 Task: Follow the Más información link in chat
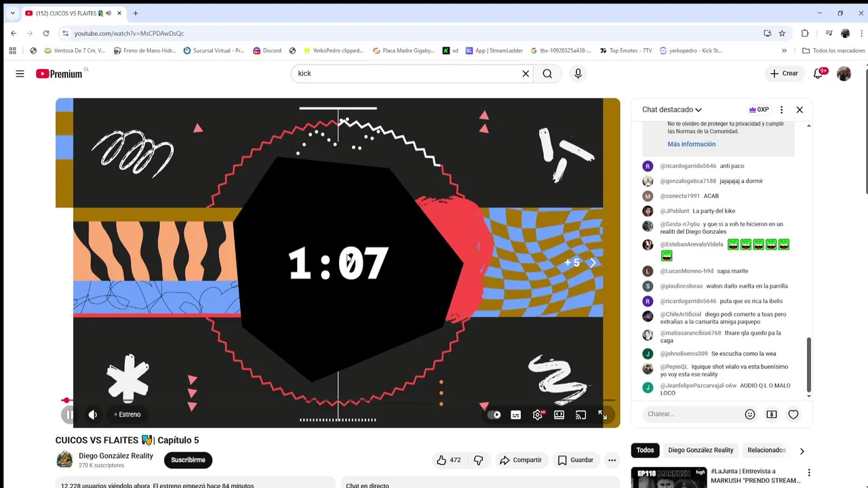pyautogui.click(x=692, y=144)
